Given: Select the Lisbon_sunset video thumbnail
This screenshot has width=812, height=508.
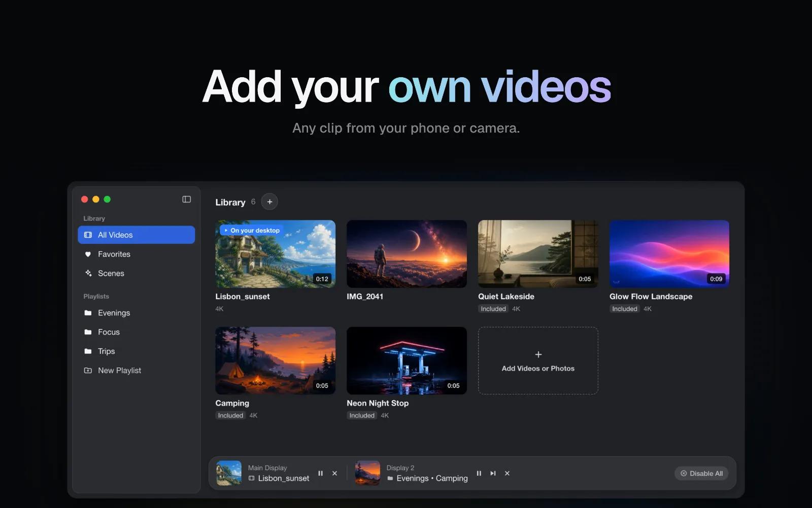Looking at the screenshot, I should pos(275,254).
